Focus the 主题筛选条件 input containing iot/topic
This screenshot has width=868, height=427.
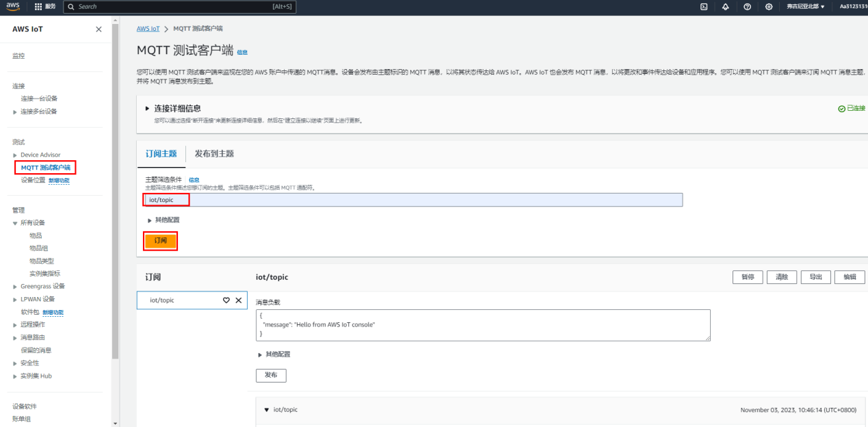click(x=413, y=200)
